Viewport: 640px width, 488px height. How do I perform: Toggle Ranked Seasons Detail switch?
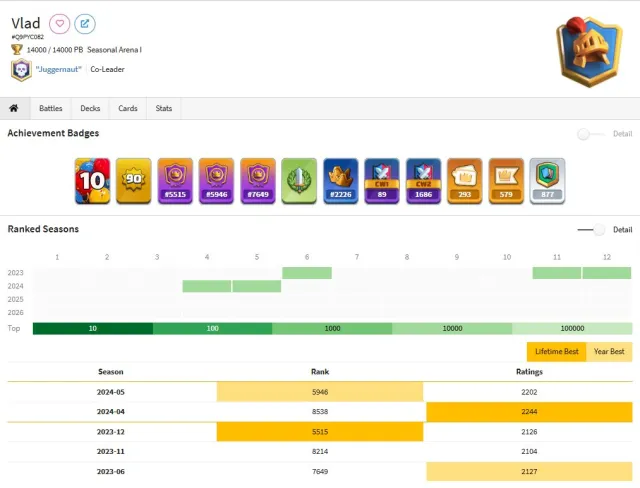click(591, 230)
